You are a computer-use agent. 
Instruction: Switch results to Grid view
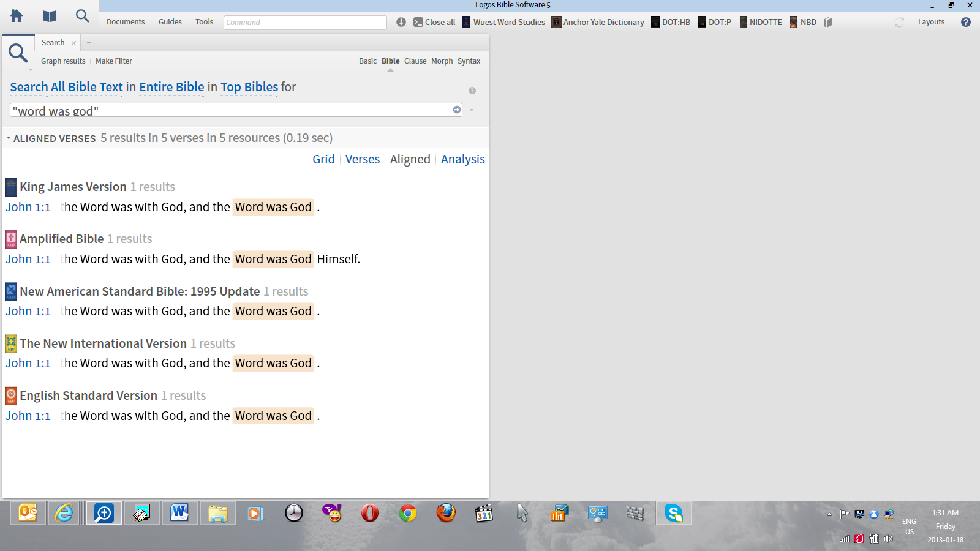pos(323,159)
